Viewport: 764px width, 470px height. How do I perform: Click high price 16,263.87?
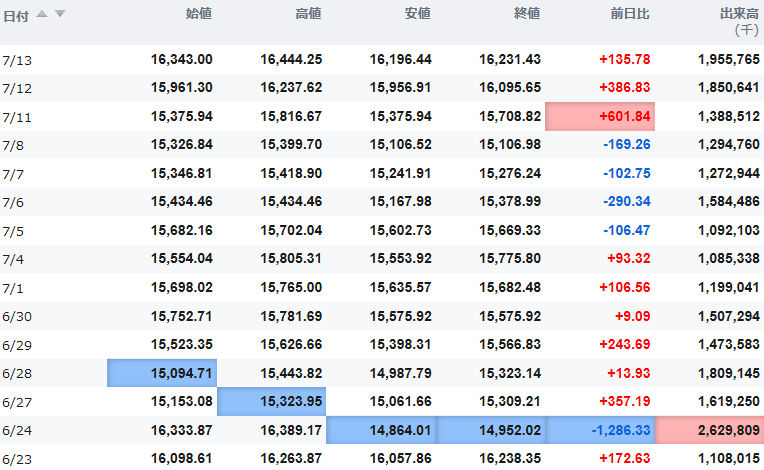[x=291, y=458]
